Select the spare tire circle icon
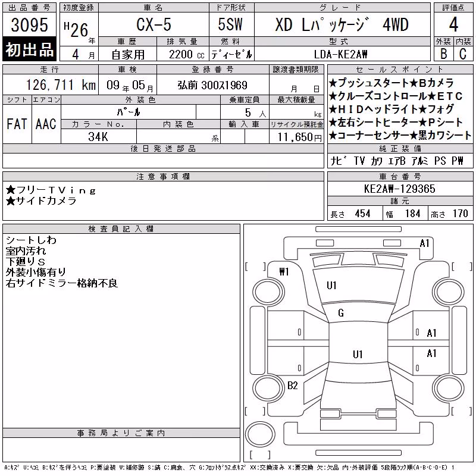 tap(260, 434)
